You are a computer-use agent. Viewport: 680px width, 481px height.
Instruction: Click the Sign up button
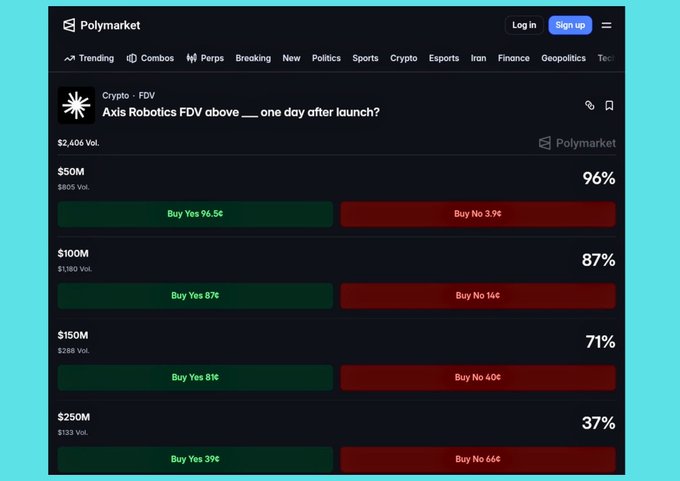570,25
